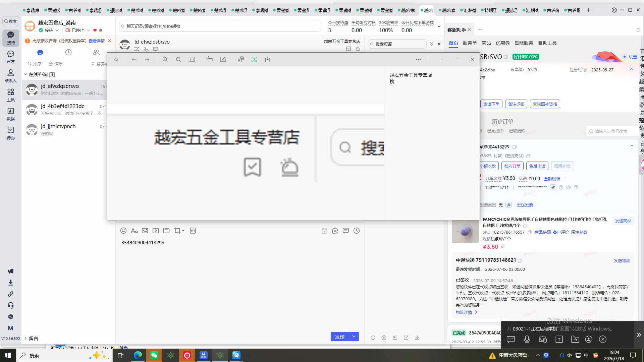
Task: Reveal the masked address with eye icon
Action: pyautogui.click(x=569, y=188)
